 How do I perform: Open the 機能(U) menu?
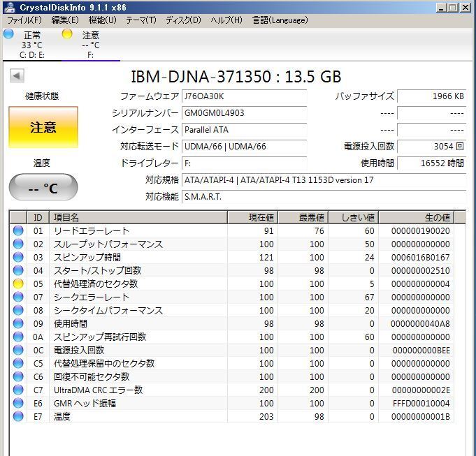pos(102,20)
